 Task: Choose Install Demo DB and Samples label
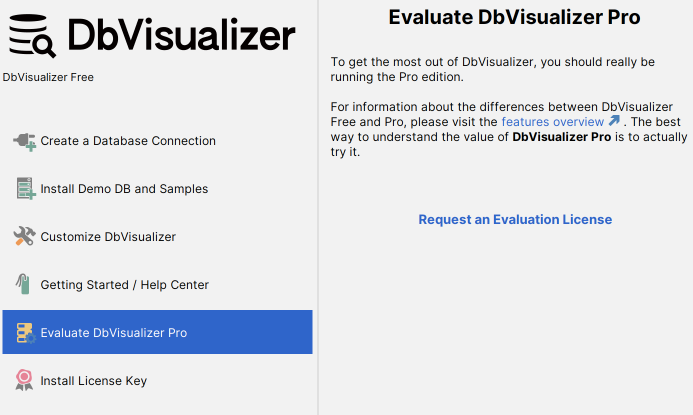124,189
